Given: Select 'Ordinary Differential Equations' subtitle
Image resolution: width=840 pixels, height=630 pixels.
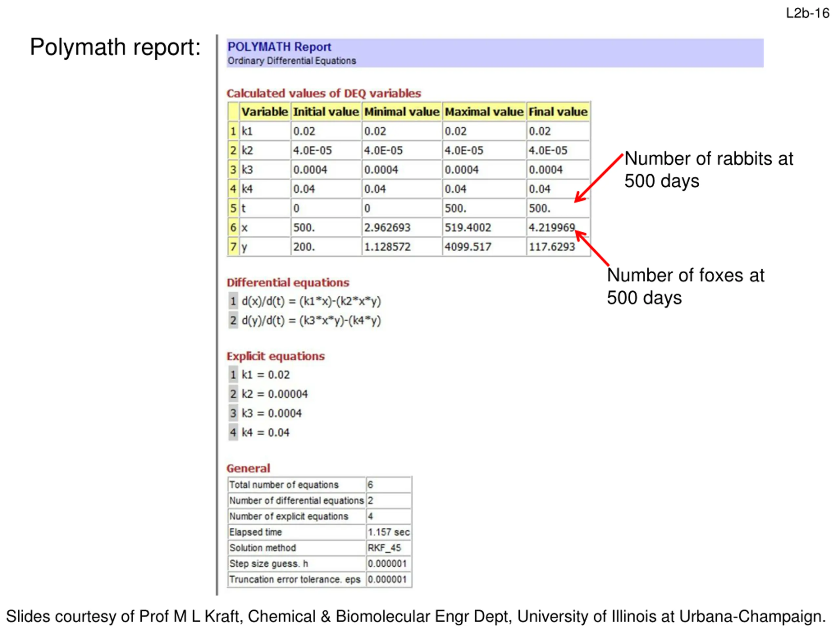Looking at the screenshot, I should 292,61.
